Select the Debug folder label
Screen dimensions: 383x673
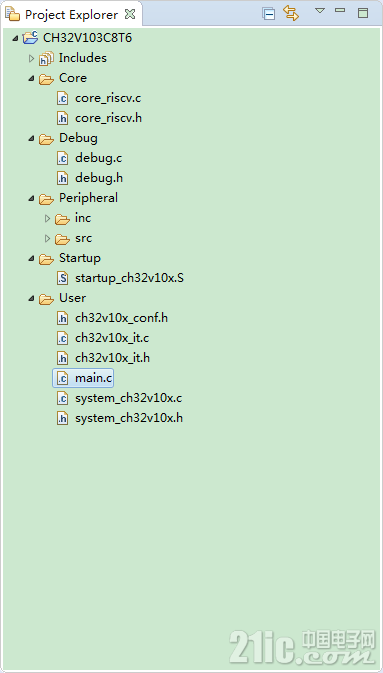coord(78,138)
